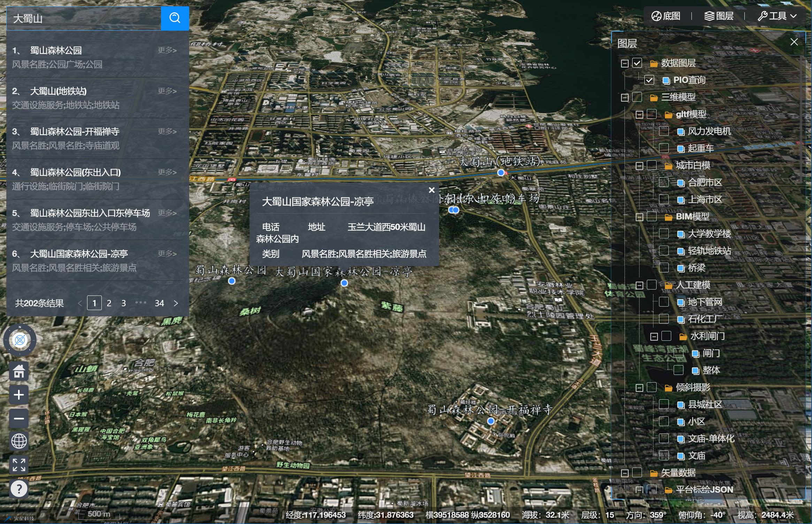Click the blue search magnifier button
Screen dimensions: 812x524
click(x=175, y=18)
